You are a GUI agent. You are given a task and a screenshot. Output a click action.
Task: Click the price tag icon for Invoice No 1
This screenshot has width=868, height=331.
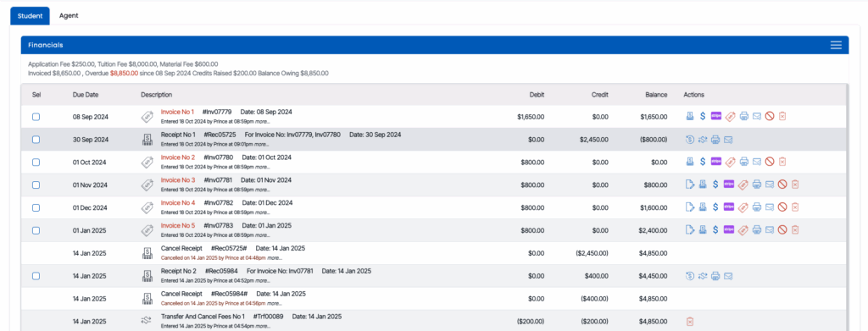coord(730,117)
